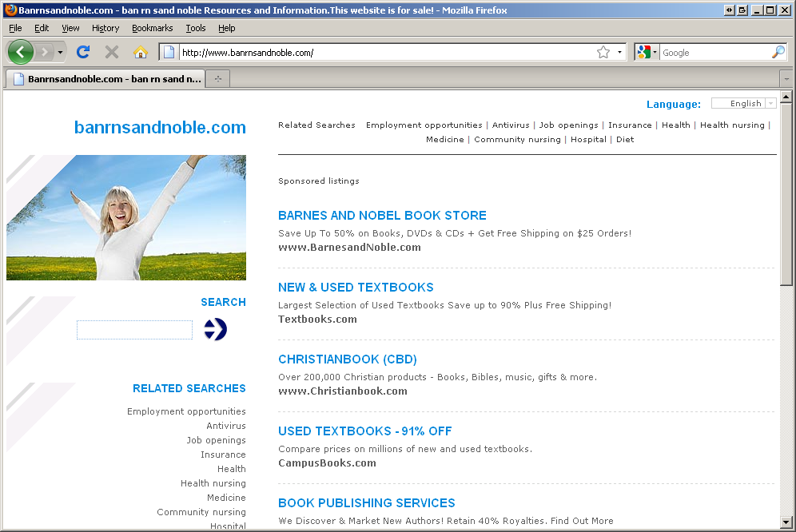Click Medicine in sidebar related searches
This screenshot has width=796, height=532.
[x=226, y=498]
